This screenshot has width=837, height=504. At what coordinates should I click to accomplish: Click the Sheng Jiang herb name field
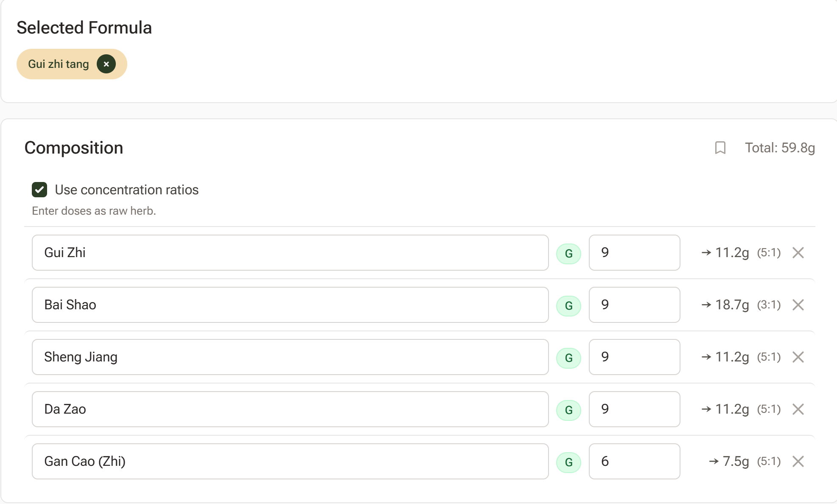pyautogui.click(x=290, y=357)
